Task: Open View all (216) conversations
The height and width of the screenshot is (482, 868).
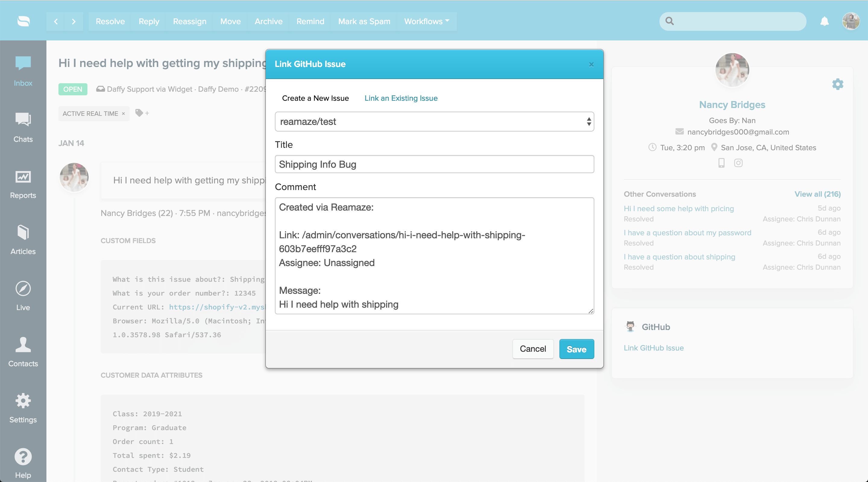Action: tap(817, 194)
